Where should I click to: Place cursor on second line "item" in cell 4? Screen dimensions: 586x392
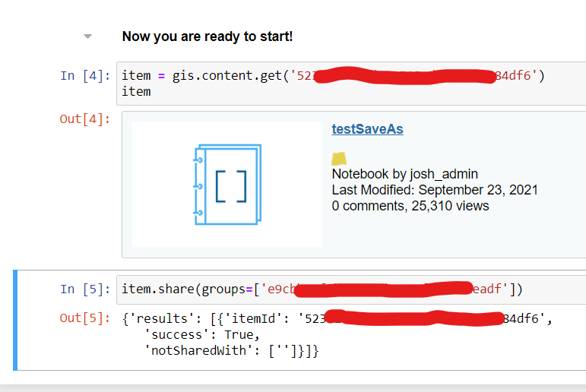(x=136, y=92)
